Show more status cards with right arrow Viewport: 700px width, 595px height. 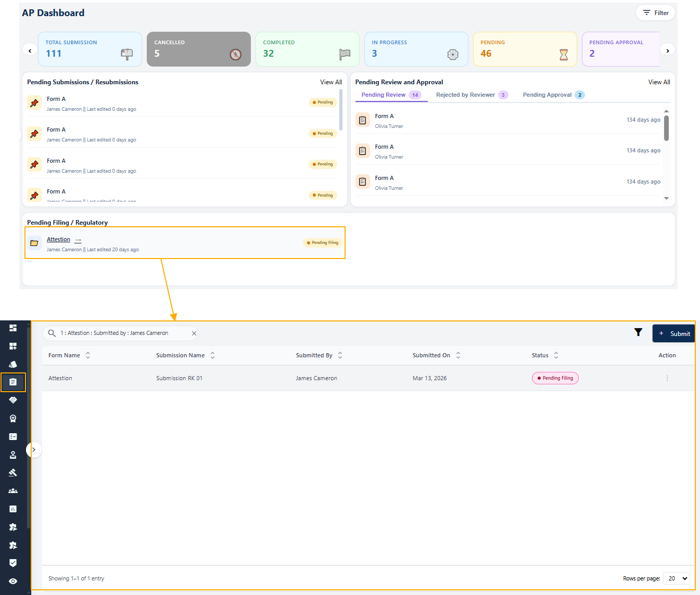[668, 50]
